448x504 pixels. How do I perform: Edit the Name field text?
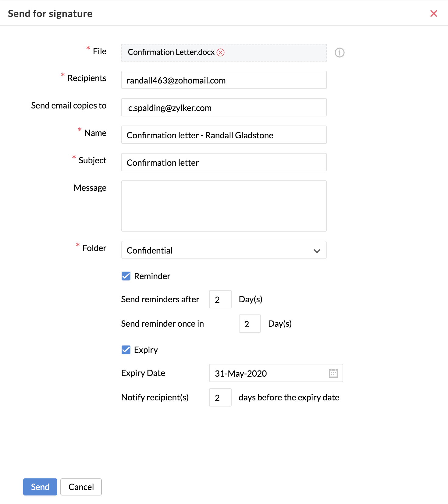(224, 135)
